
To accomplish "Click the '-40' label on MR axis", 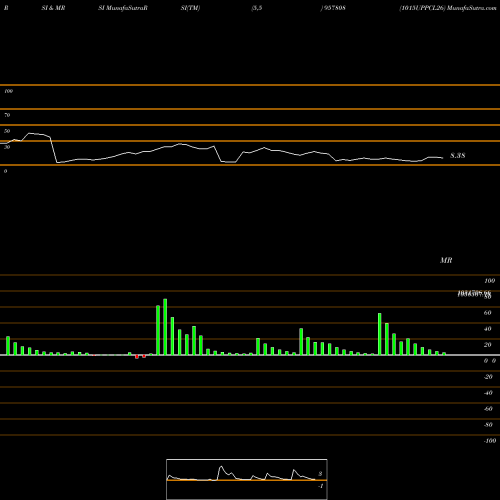I will tap(488, 393).
